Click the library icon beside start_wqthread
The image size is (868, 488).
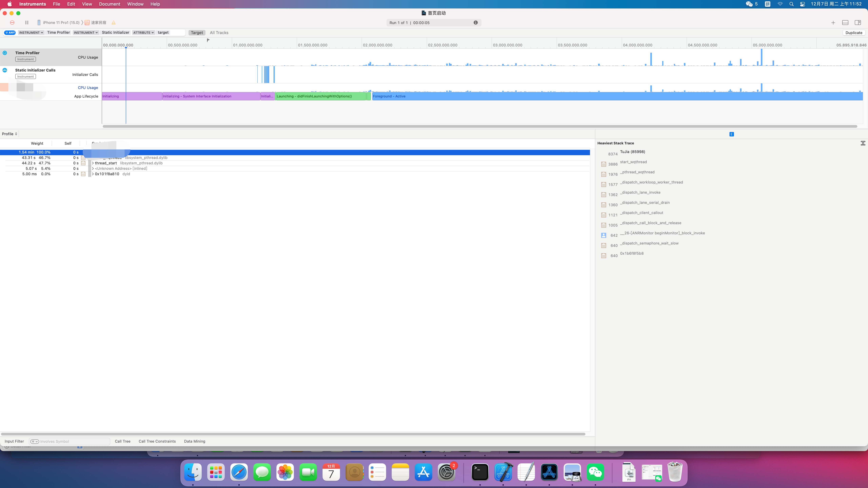coord(604,164)
